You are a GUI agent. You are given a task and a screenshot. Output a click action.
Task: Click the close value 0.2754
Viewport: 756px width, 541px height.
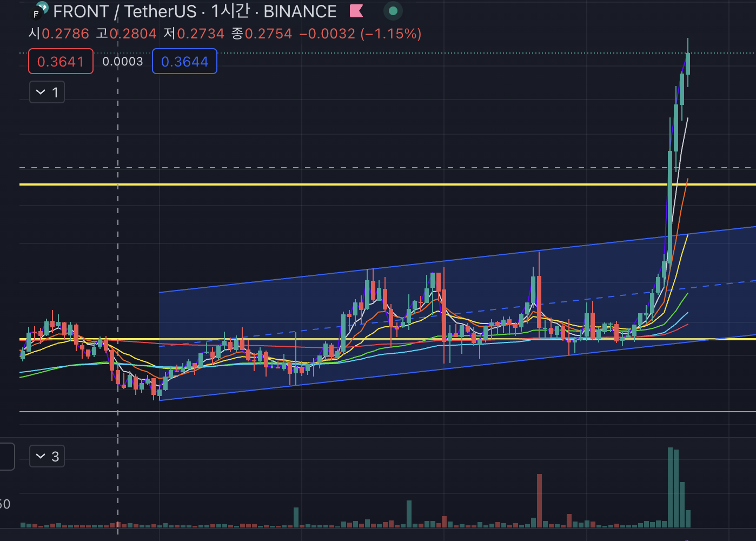tap(268, 34)
